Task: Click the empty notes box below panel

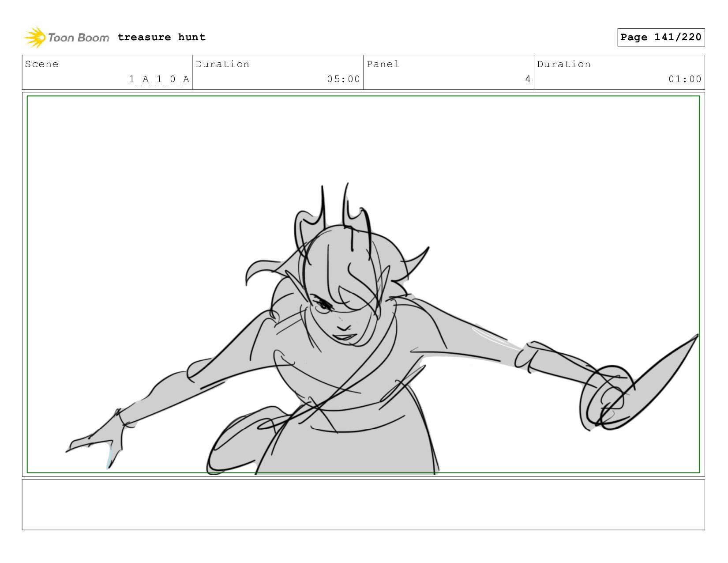Action: pyautogui.click(x=363, y=504)
